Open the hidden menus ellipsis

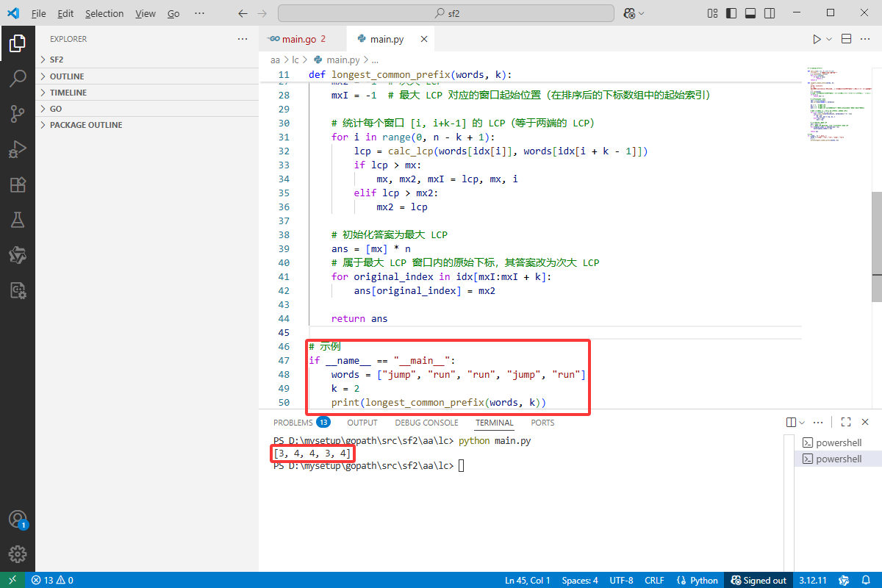coord(200,13)
